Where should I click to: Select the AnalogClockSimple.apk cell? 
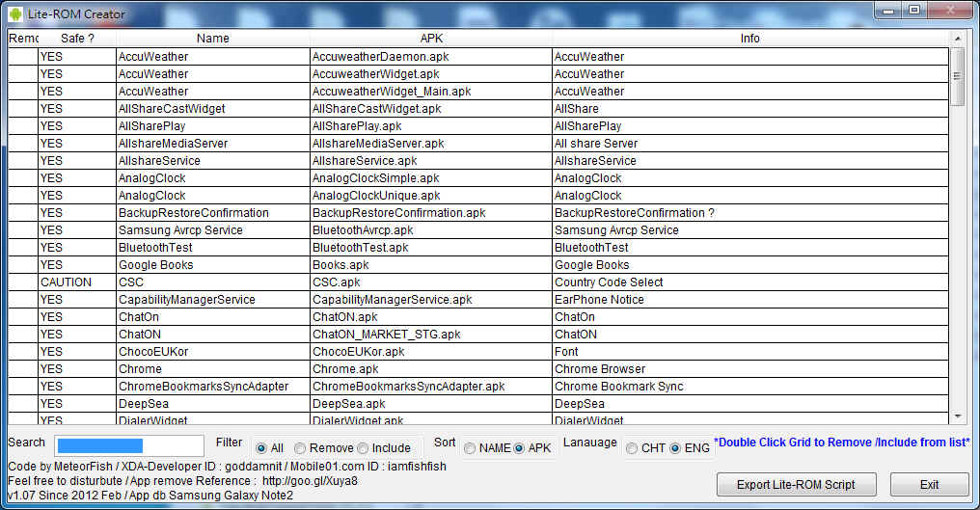coord(431,178)
